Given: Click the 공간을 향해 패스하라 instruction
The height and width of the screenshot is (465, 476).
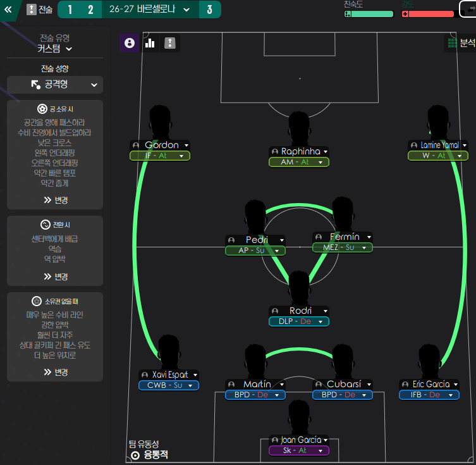Looking at the screenshot, I should (54, 122).
